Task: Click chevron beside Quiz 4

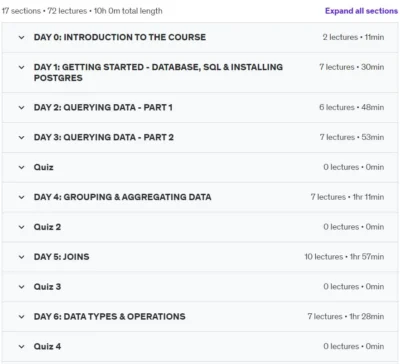Action: 21,347
